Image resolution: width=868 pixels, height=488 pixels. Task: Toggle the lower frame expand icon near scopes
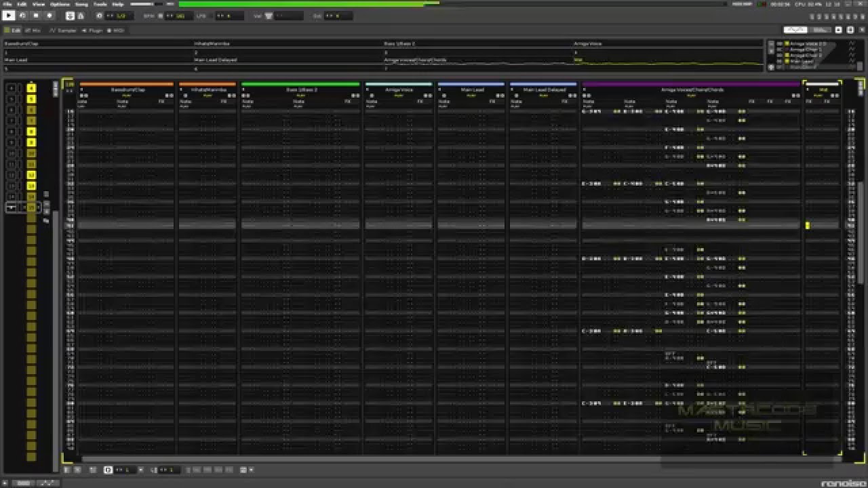(x=839, y=30)
